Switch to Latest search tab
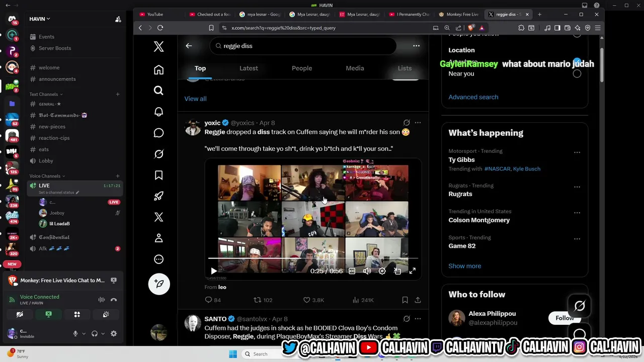644x362 pixels. (x=249, y=68)
